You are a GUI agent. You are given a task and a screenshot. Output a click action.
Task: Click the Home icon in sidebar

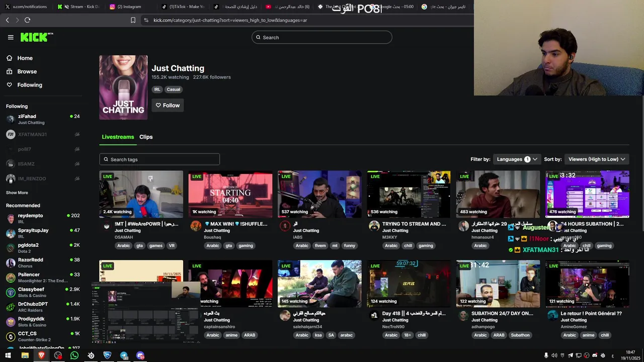(9, 58)
